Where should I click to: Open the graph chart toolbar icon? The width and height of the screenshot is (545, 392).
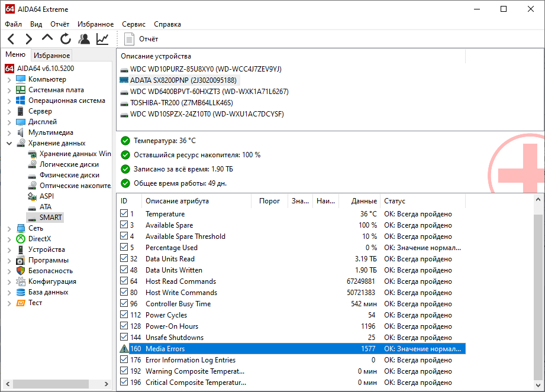(102, 39)
